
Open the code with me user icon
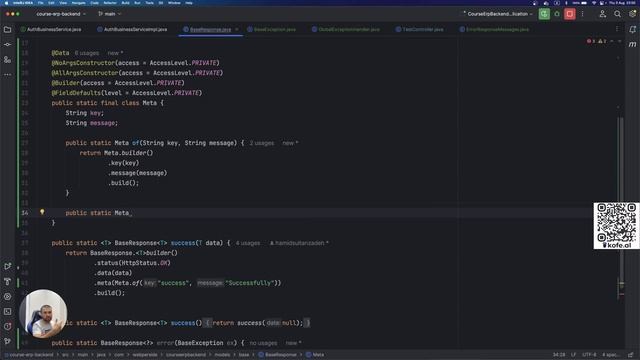[602, 14]
